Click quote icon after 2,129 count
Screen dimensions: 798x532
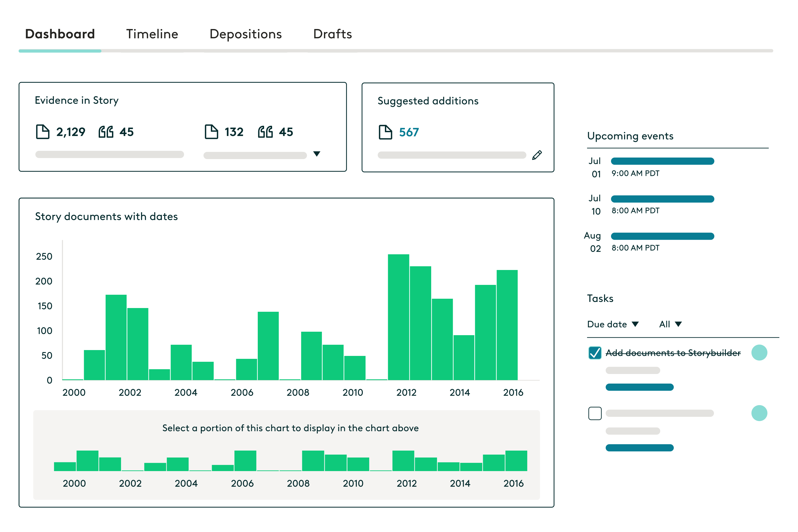106,132
